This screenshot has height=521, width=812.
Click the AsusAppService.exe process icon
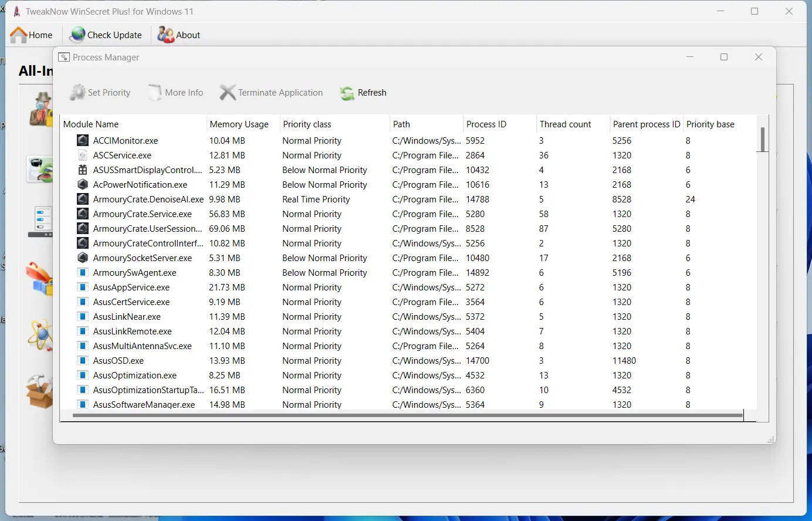[x=83, y=287]
